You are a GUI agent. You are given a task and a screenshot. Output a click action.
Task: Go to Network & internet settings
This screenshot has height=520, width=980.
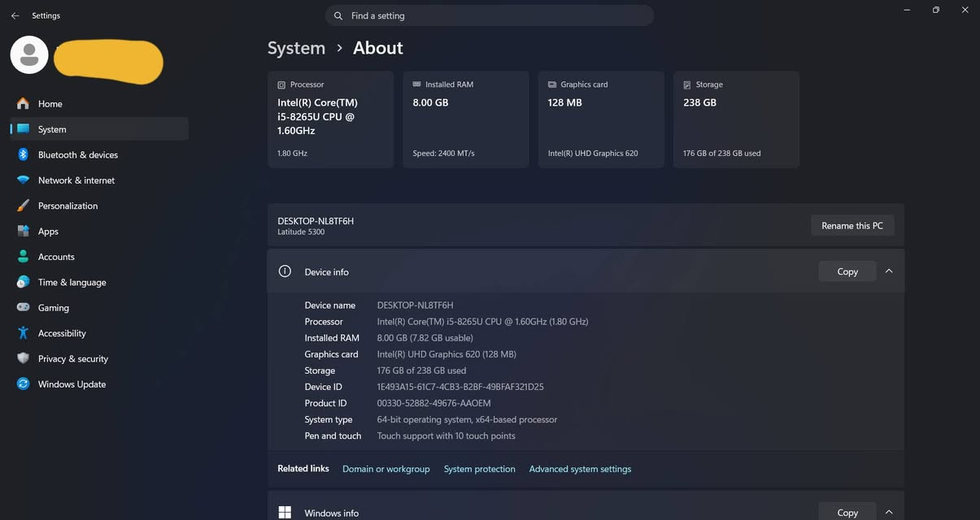[99, 180]
